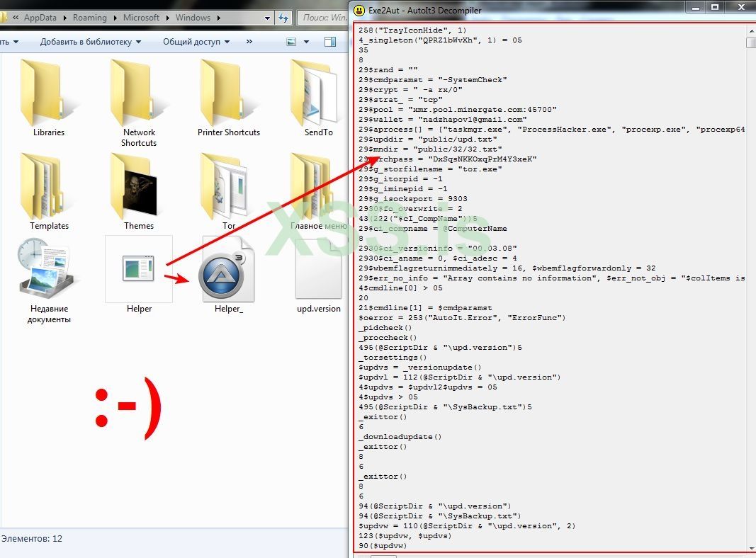The height and width of the screenshot is (558, 756).
Task: Expand the Общий доступ menu
Action: [x=196, y=42]
